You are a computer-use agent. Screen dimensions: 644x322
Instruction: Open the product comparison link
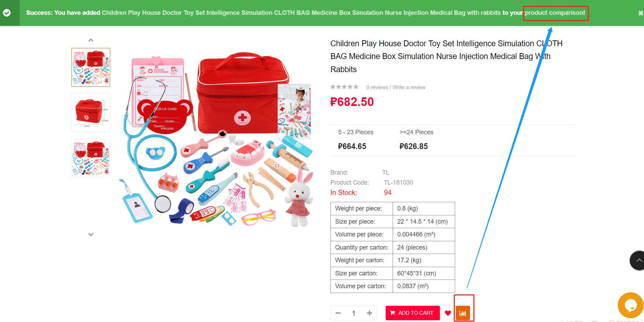(555, 13)
